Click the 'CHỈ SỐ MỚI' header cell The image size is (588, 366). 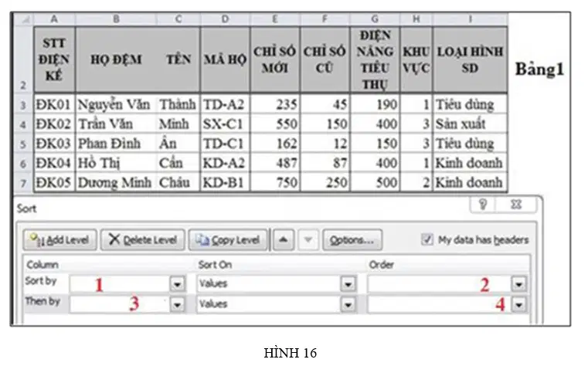tap(275, 59)
